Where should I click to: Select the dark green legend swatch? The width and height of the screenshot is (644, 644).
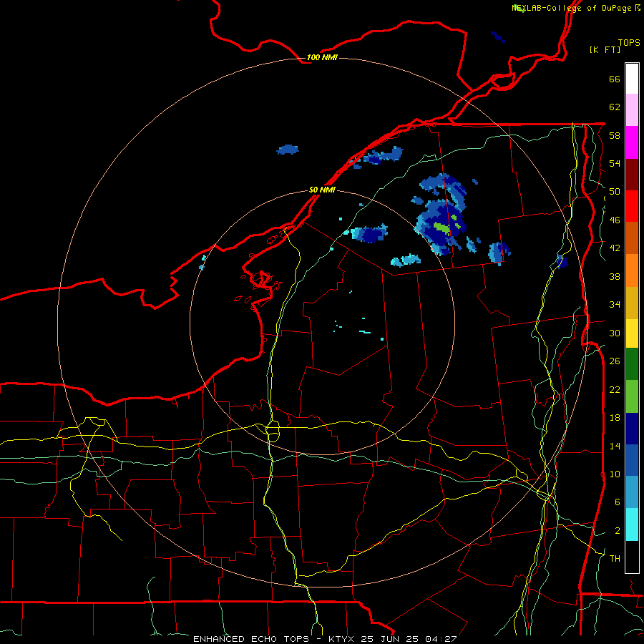coord(632,364)
